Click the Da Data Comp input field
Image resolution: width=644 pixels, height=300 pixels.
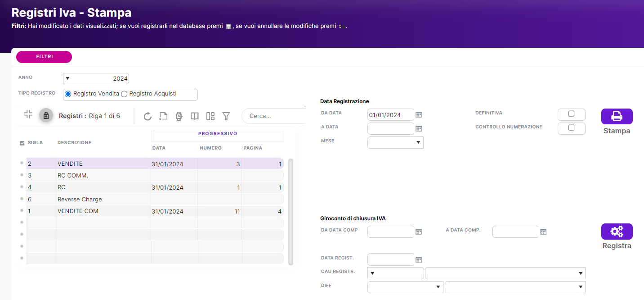point(390,232)
